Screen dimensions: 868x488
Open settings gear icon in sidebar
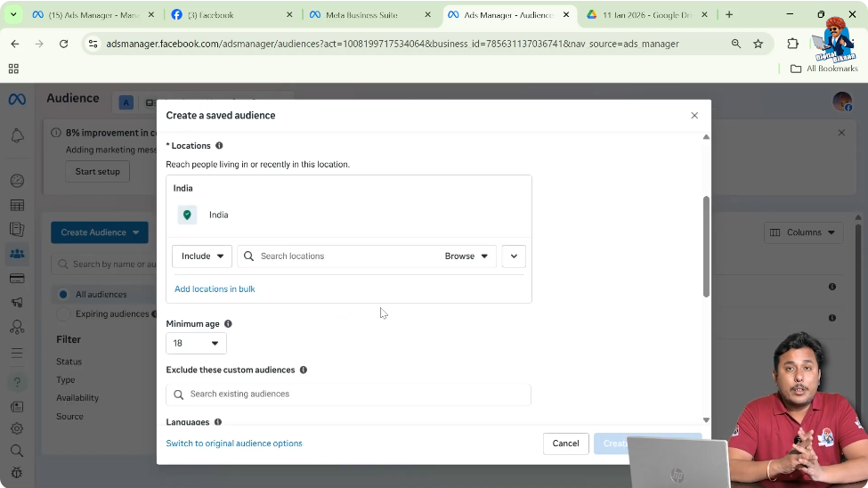[17, 428]
